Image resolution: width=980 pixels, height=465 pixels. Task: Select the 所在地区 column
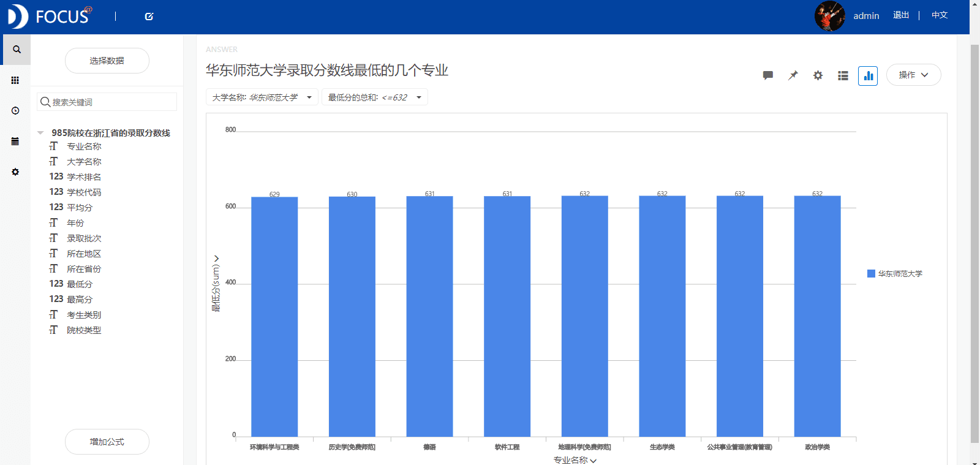pos(84,254)
